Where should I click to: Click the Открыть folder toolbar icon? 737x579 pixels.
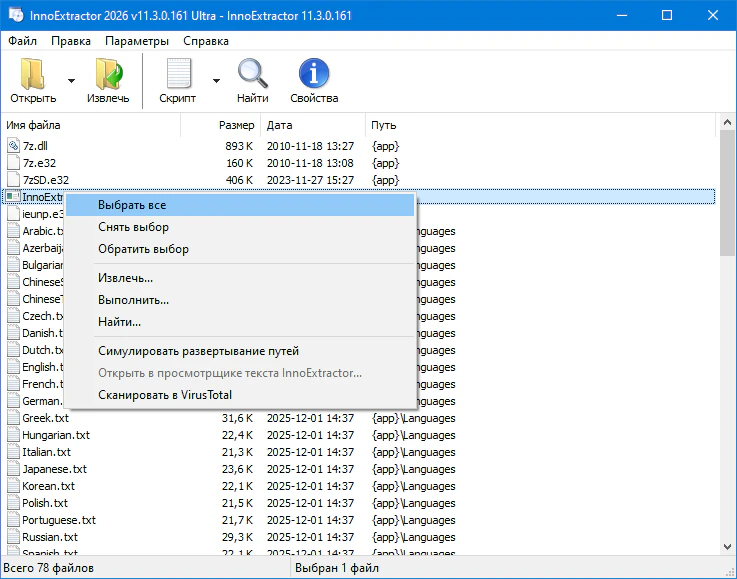coord(33,75)
